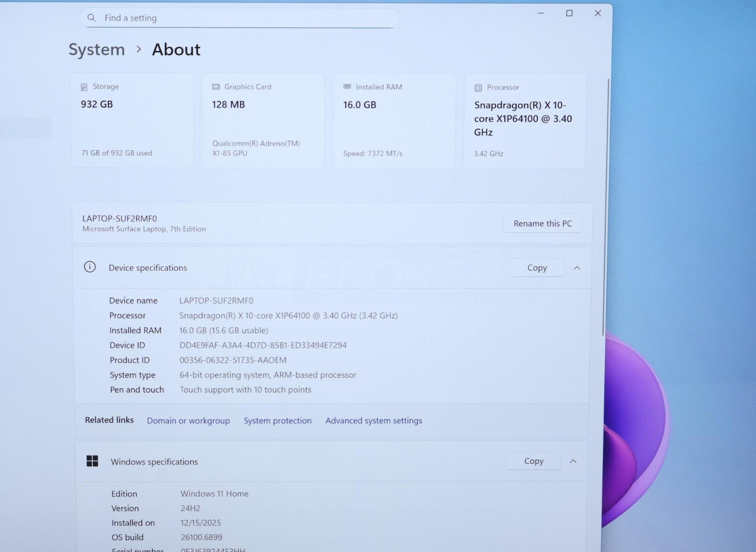Click the Processor chip icon
The width and height of the screenshot is (756, 552).
click(x=478, y=88)
